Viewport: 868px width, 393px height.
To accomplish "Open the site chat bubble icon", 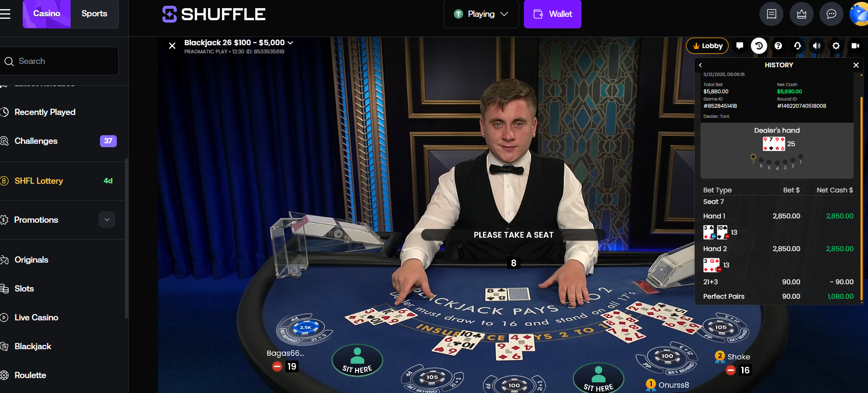I will (831, 14).
